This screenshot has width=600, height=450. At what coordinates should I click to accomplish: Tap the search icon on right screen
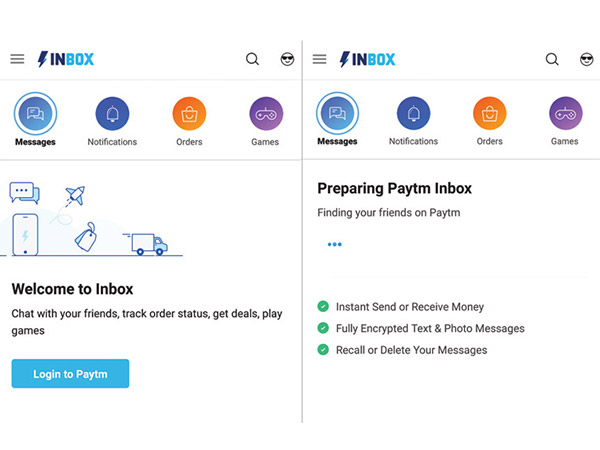tap(552, 59)
